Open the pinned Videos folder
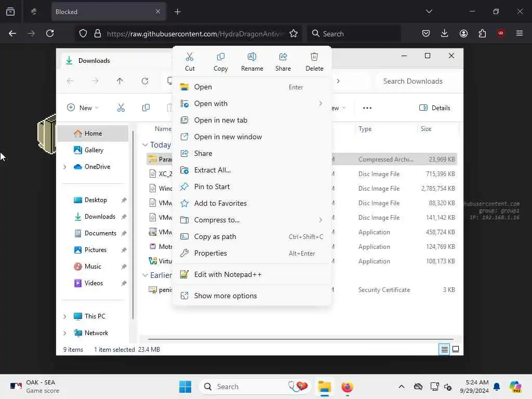The image size is (532, 399). [x=93, y=283]
